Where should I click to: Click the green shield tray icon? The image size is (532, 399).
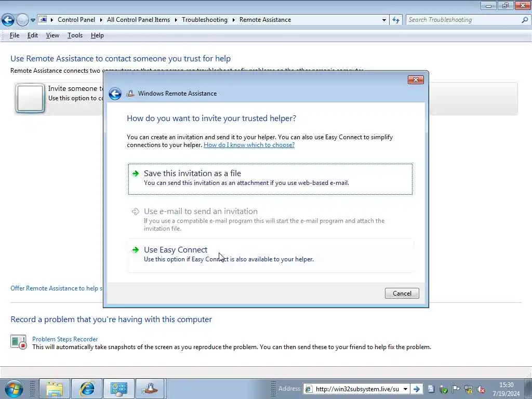[444, 389]
